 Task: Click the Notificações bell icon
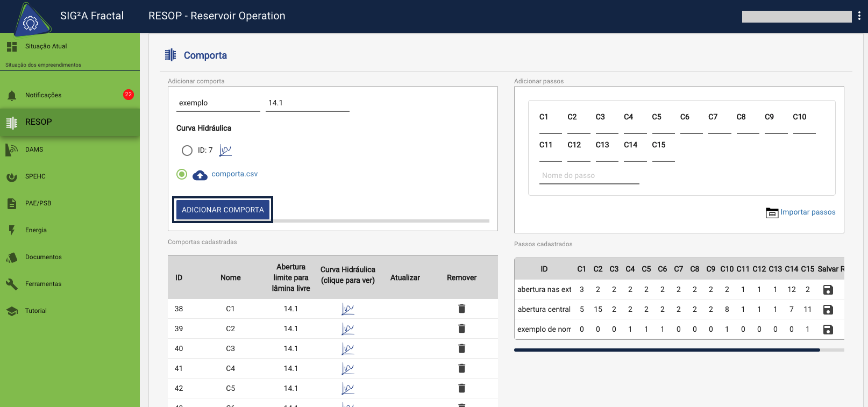click(x=12, y=96)
